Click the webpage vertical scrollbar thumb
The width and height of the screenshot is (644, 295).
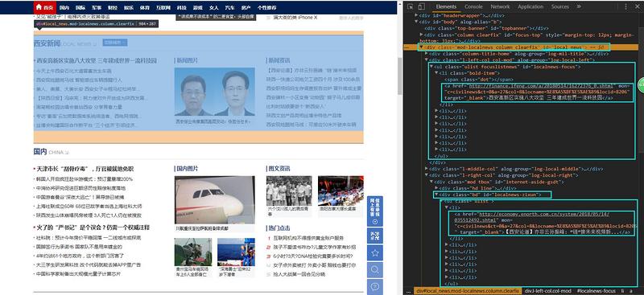coord(399,76)
